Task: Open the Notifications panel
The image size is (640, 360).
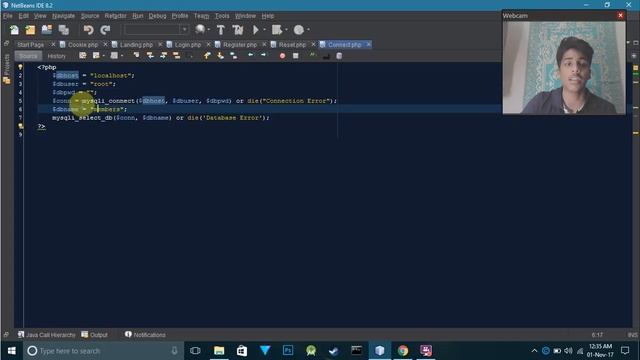Action: click(x=145, y=335)
